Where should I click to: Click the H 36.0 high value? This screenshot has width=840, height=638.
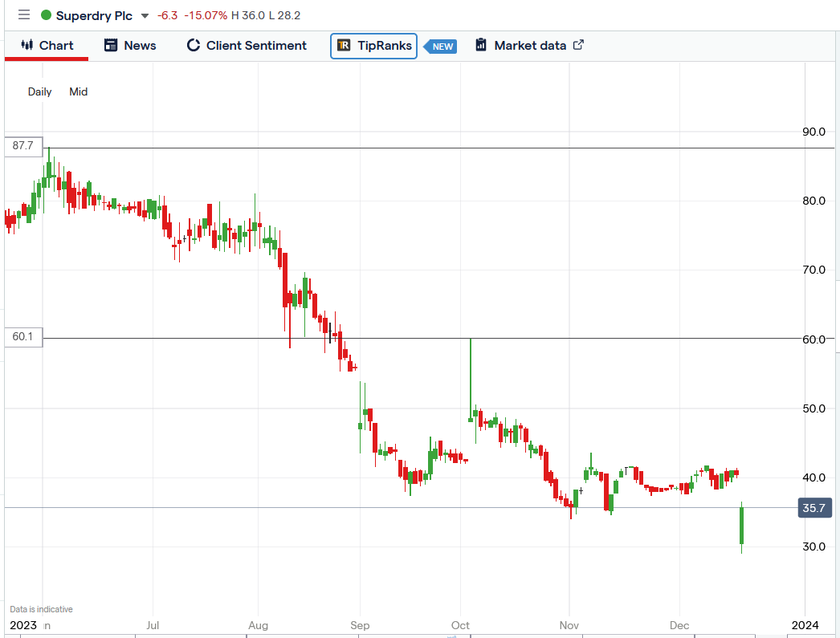[x=248, y=15]
